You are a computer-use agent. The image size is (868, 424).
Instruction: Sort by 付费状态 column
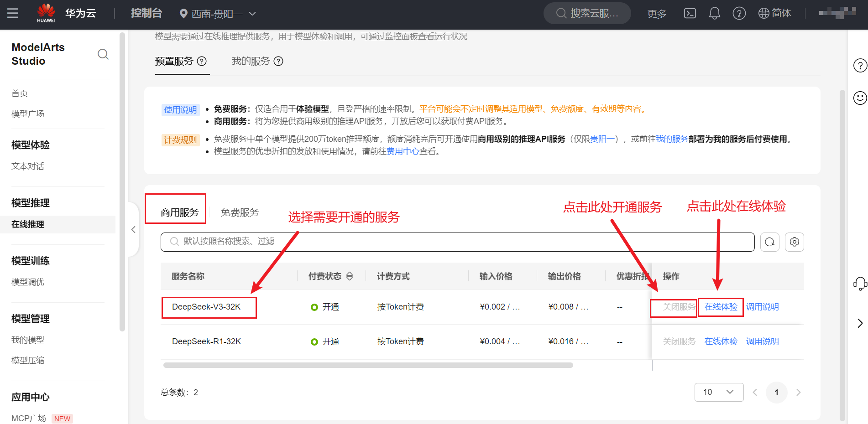click(x=350, y=276)
